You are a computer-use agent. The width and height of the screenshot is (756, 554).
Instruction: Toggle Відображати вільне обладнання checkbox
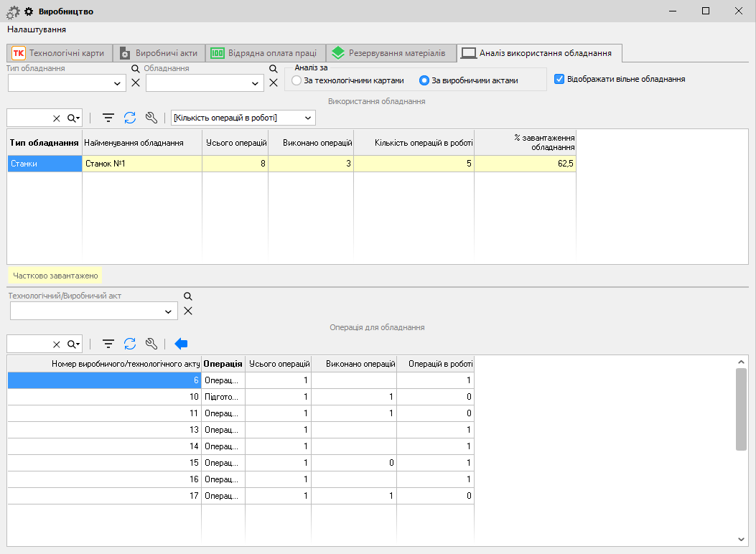click(x=560, y=79)
